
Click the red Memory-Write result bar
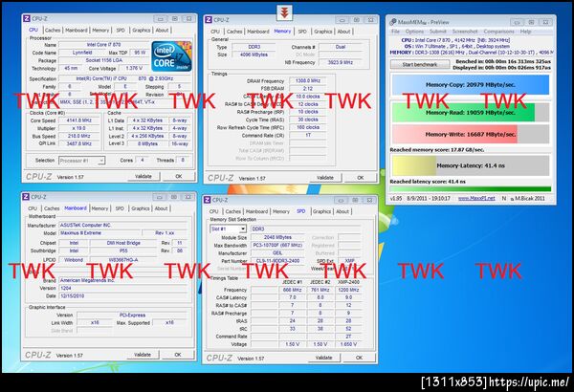tap(471, 134)
